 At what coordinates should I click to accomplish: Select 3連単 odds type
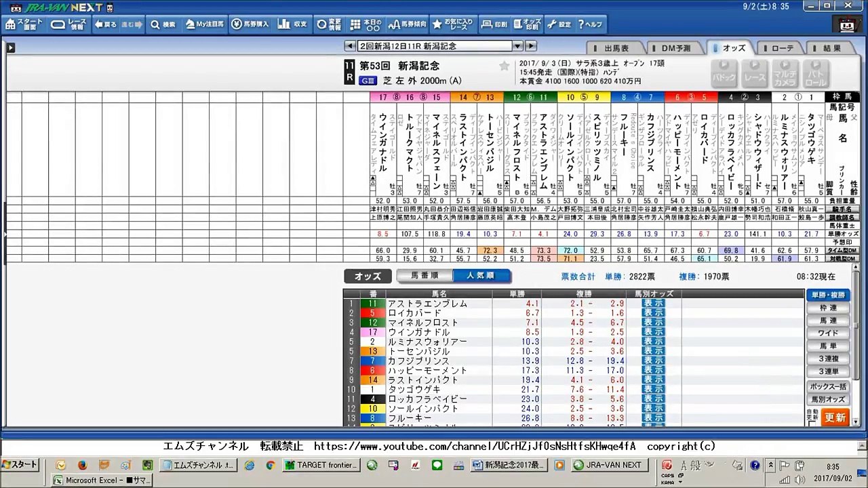pos(828,372)
